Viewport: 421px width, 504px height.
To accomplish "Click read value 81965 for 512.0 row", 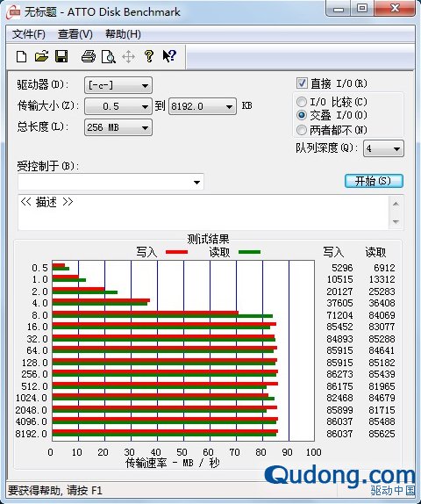I will 382,386.
